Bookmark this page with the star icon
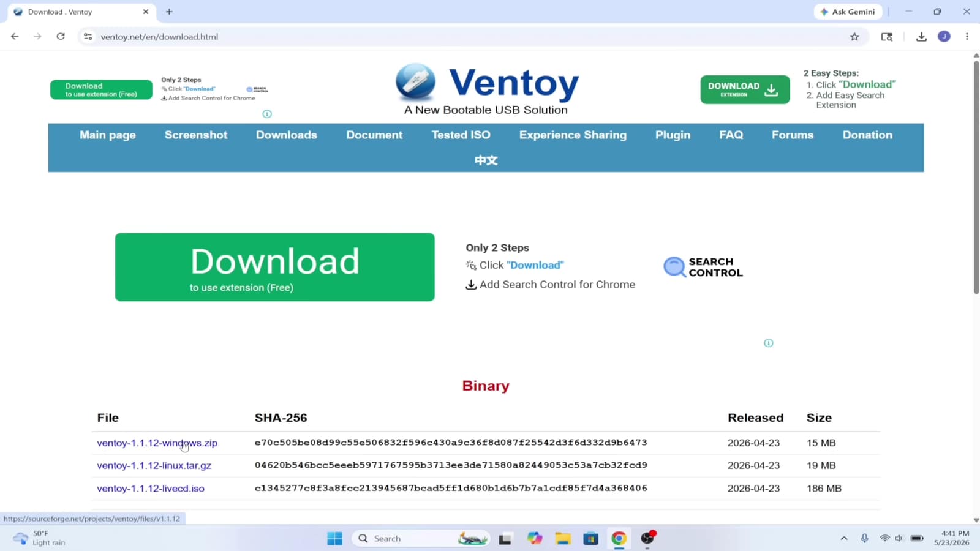Viewport: 980px width, 551px height. [854, 37]
